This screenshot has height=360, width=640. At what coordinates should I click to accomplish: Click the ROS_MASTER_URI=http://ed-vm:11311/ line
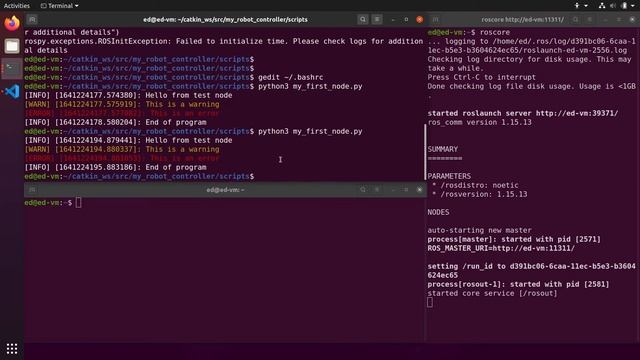pyautogui.click(x=501, y=248)
